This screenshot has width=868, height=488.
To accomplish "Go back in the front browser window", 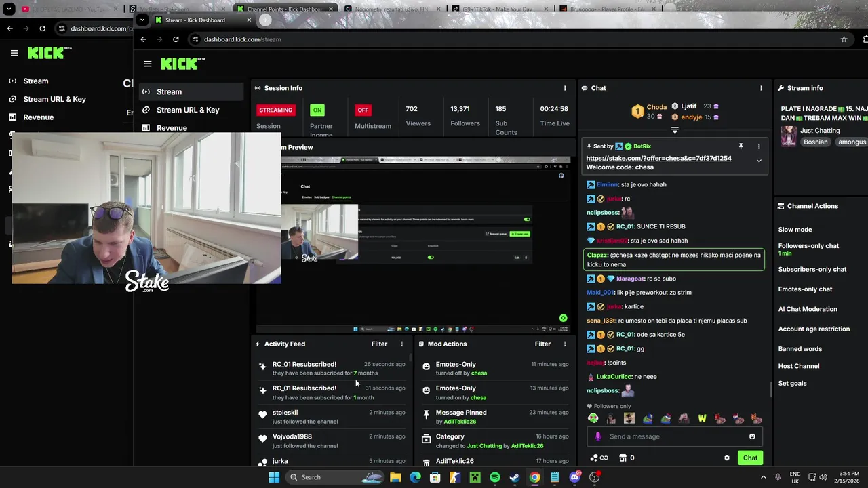I will [x=143, y=39].
